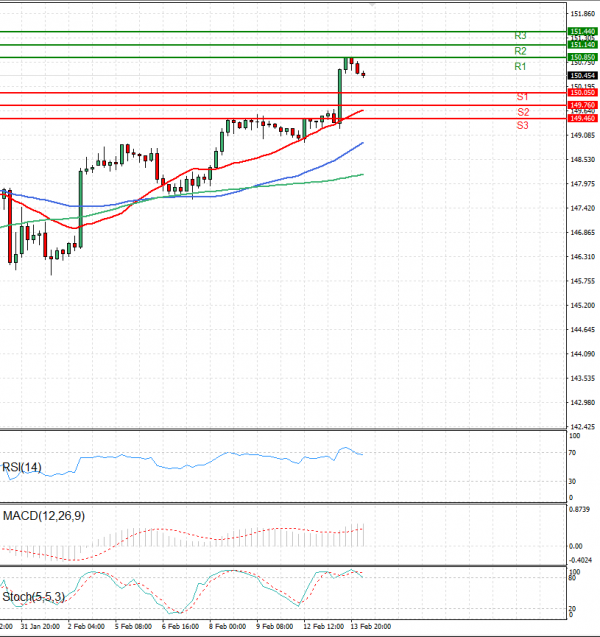Click the 150.050 support price tag

(583, 93)
